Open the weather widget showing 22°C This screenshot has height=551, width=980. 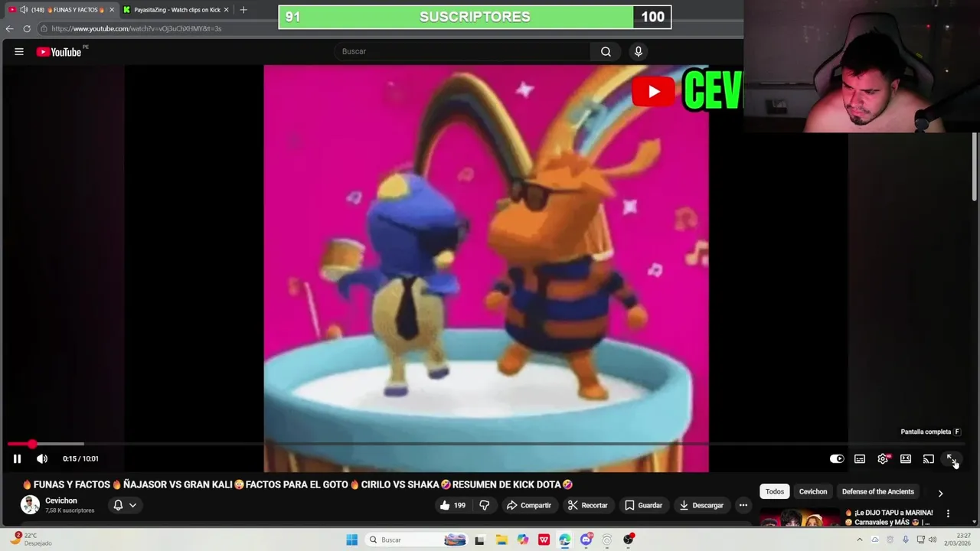click(31, 540)
